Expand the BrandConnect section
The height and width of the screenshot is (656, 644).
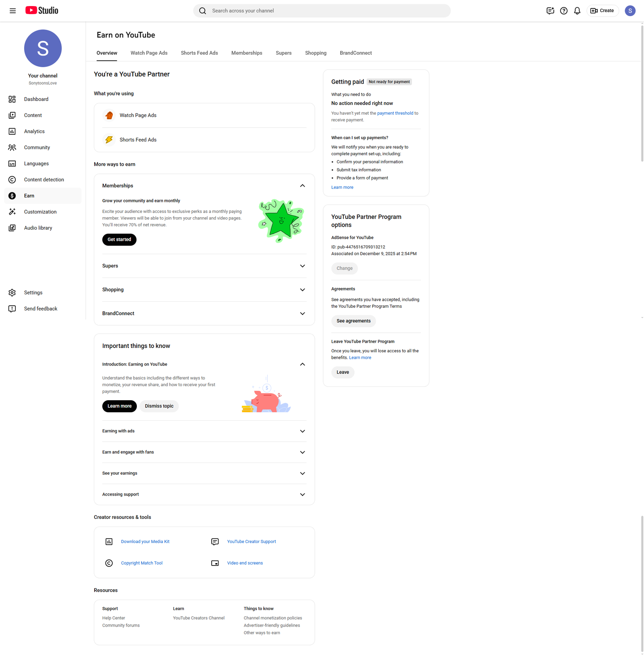pyautogui.click(x=302, y=314)
